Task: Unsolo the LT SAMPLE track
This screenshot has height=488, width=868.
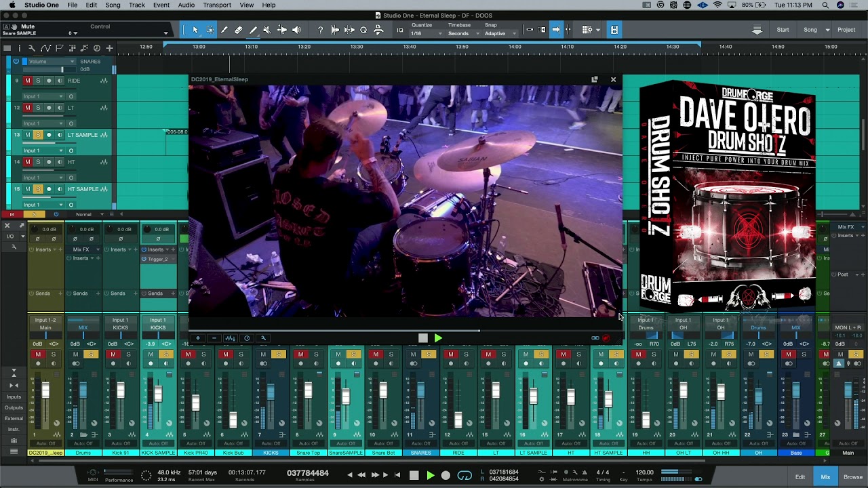Action: pos(38,135)
